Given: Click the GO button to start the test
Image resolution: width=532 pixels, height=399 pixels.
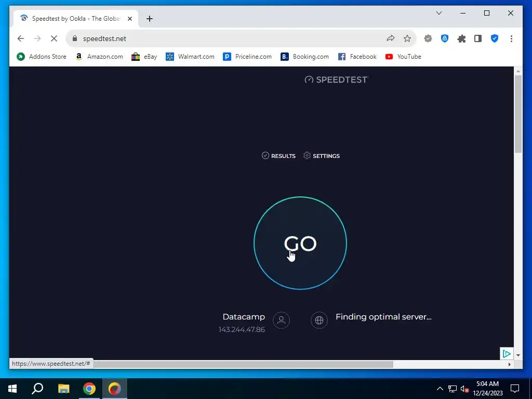Looking at the screenshot, I should (x=300, y=243).
